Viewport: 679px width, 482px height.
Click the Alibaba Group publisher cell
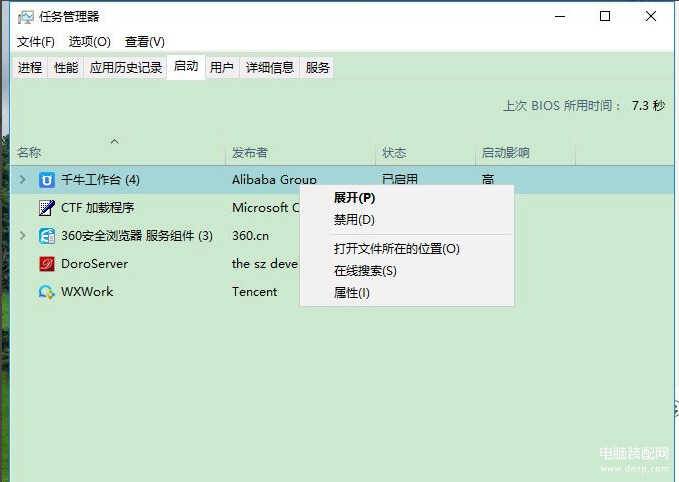pos(274,180)
